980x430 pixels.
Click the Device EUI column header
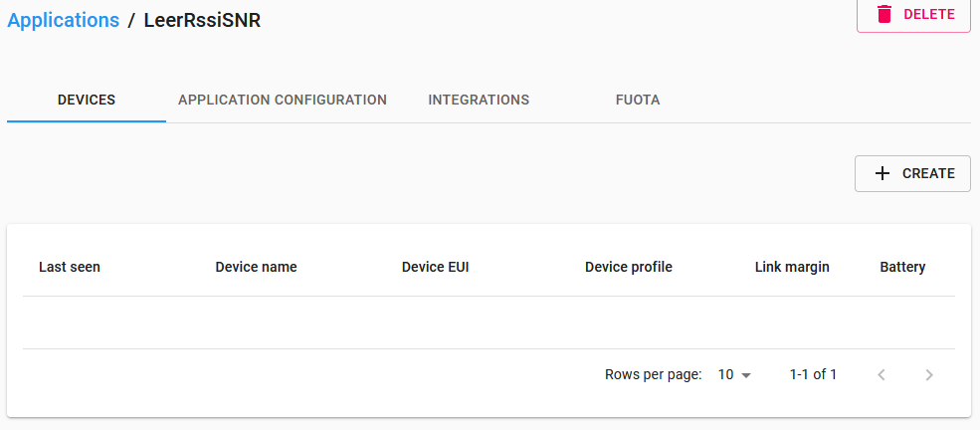click(x=435, y=267)
